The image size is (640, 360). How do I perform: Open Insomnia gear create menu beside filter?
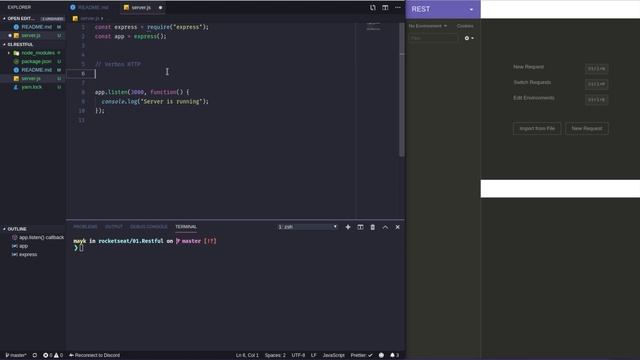pyautogui.click(x=469, y=38)
